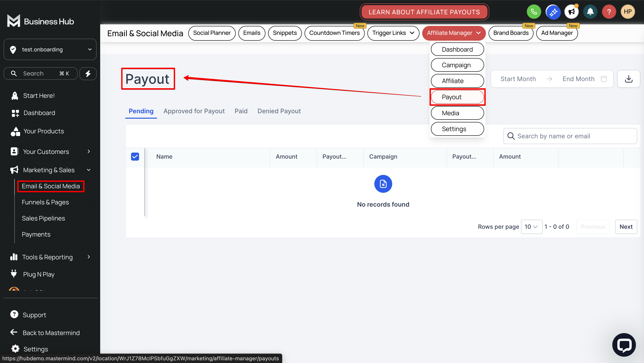The image size is (644, 363).
Task: Select Affiliate in Affiliate Manager menu
Action: (457, 81)
